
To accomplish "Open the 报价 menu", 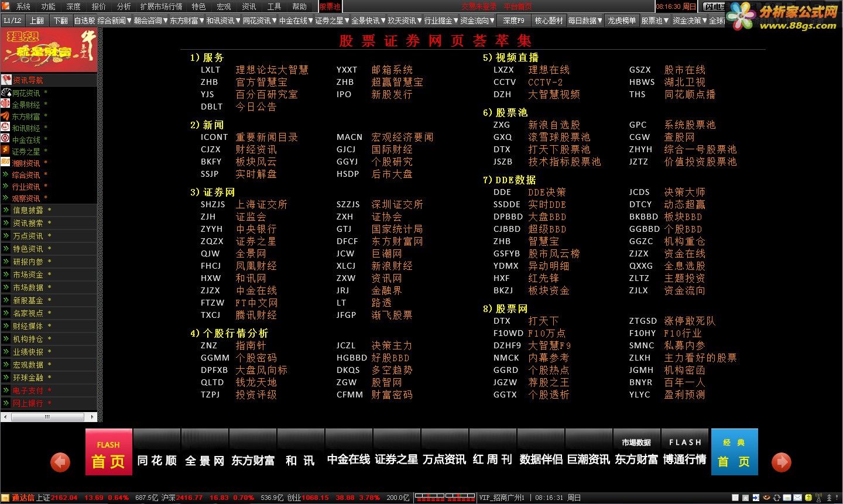I will click(x=99, y=6).
